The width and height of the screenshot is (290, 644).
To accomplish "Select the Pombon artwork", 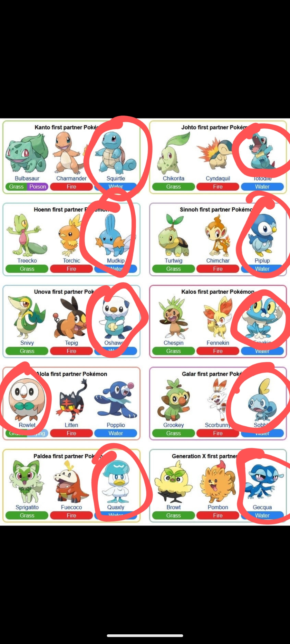I will coord(218,482).
